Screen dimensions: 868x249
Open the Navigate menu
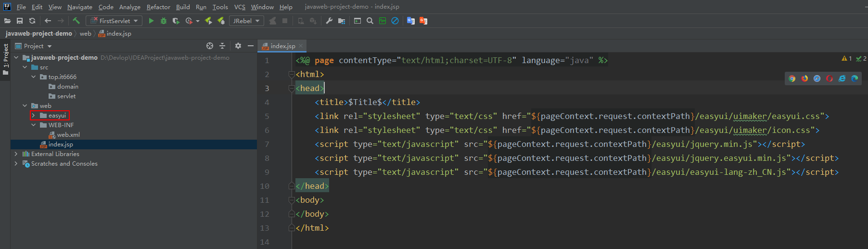80,7
